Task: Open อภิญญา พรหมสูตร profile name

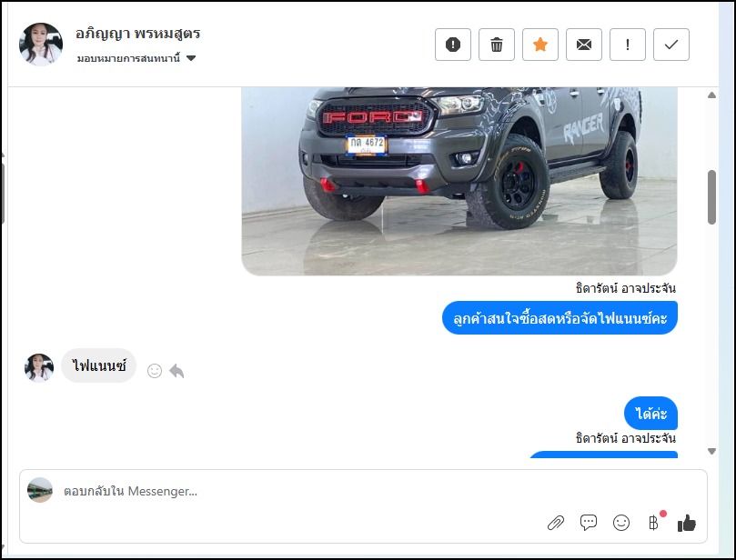Action: [x=137, y=34]
